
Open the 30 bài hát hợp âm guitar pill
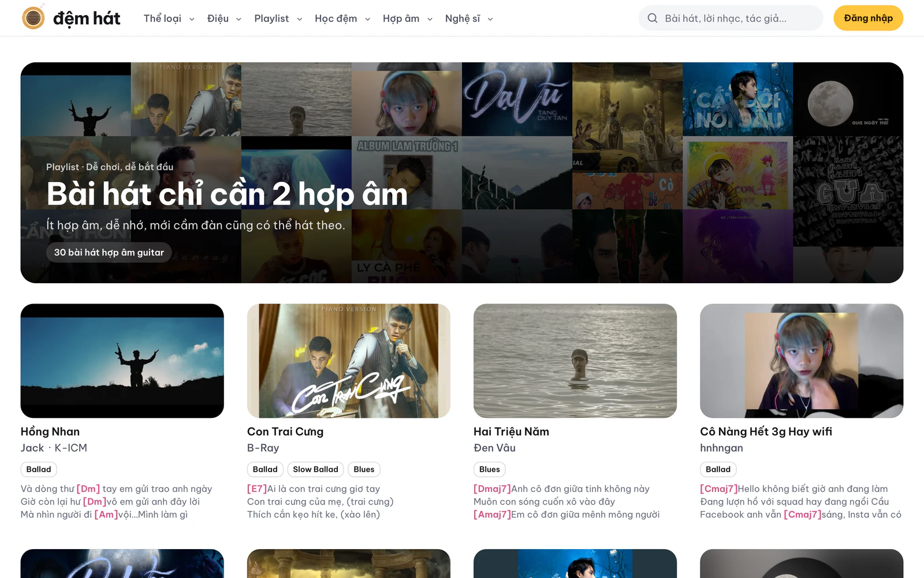[x=109, y=253]
